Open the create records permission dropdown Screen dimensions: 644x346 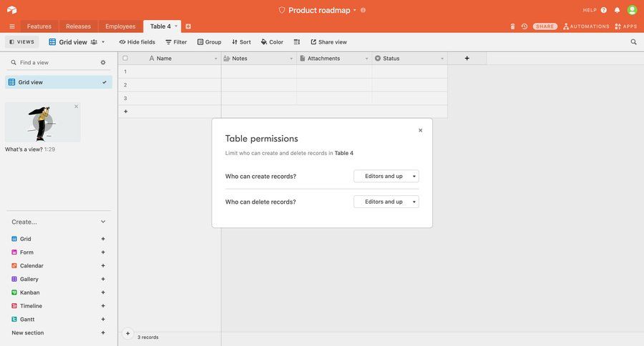pyautogui.click(x=386, y=176)
